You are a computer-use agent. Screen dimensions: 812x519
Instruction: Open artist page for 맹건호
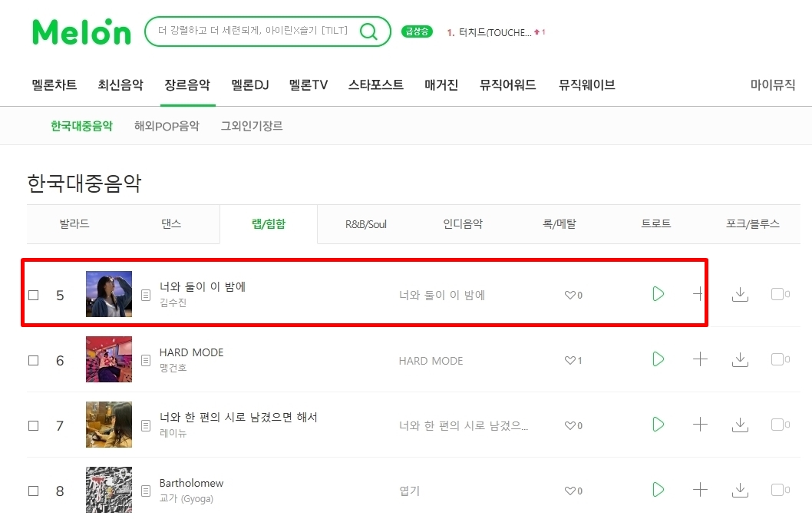(173, 368)
